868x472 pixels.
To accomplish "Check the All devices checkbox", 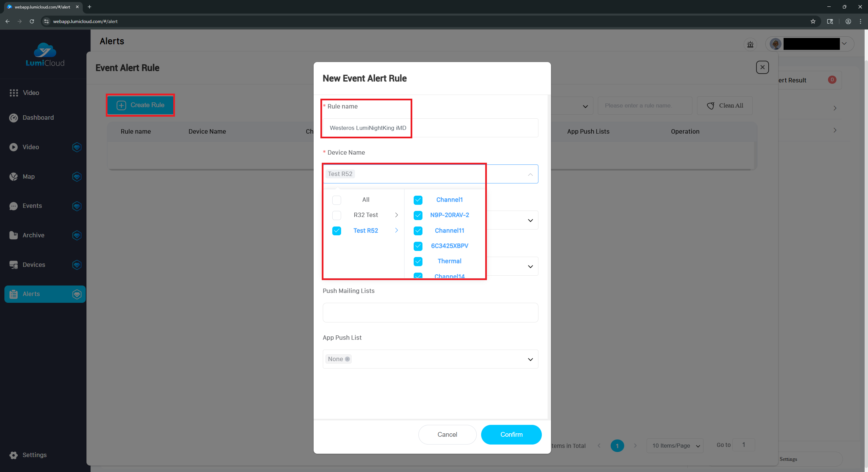I will point(336,200).
